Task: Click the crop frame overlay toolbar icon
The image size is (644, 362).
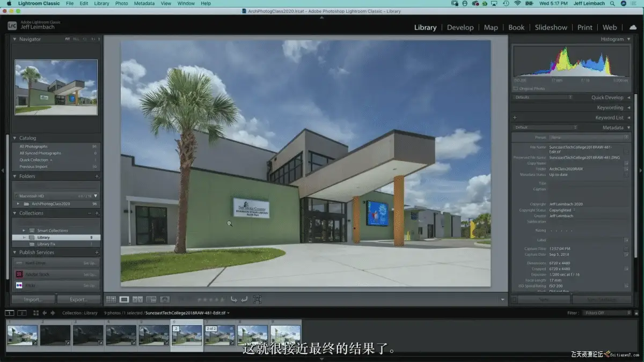Action: tap(257, 299)
